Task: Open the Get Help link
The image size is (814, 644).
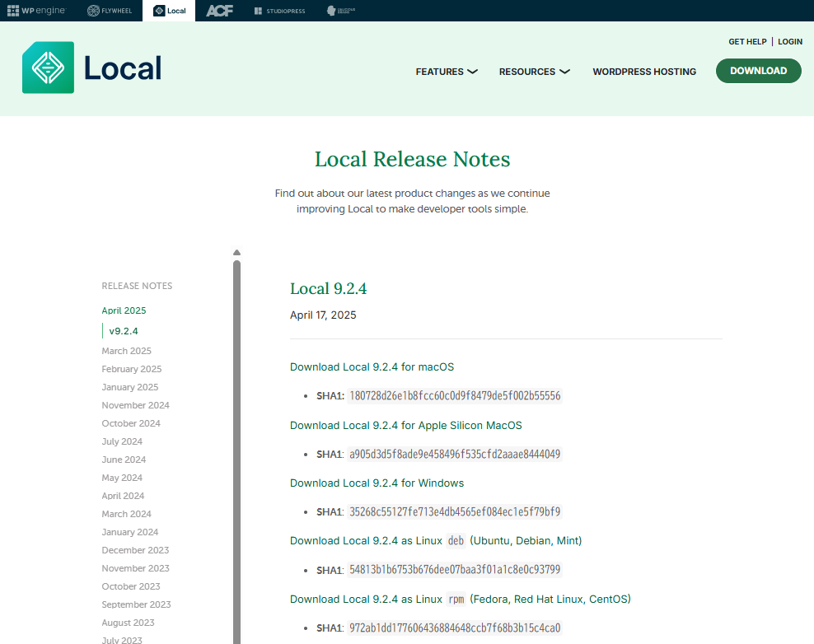Action: [x=747, y=41]
